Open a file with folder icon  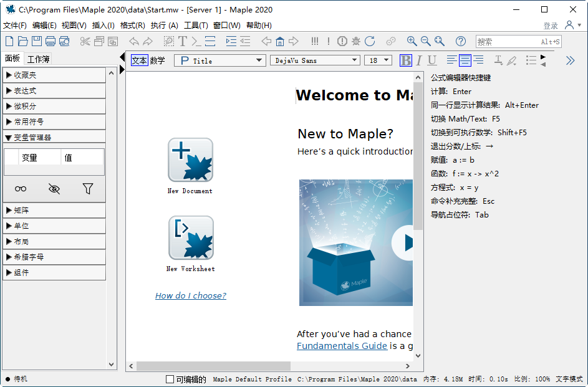23,41
